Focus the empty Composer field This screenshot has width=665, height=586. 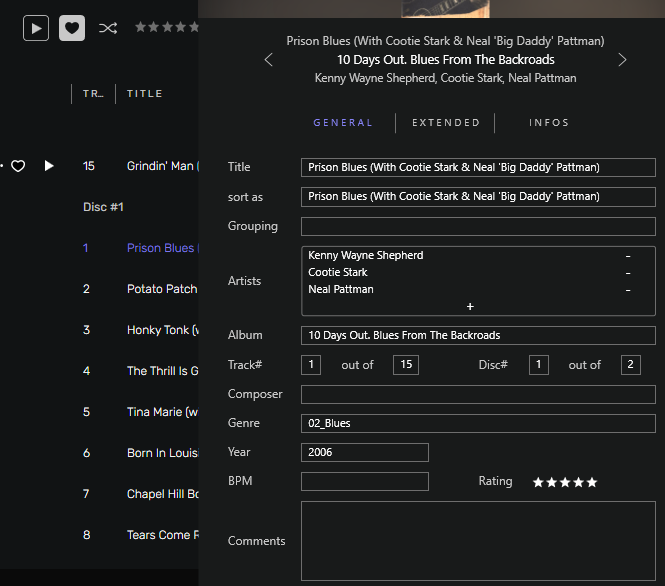tap(478, 394)
